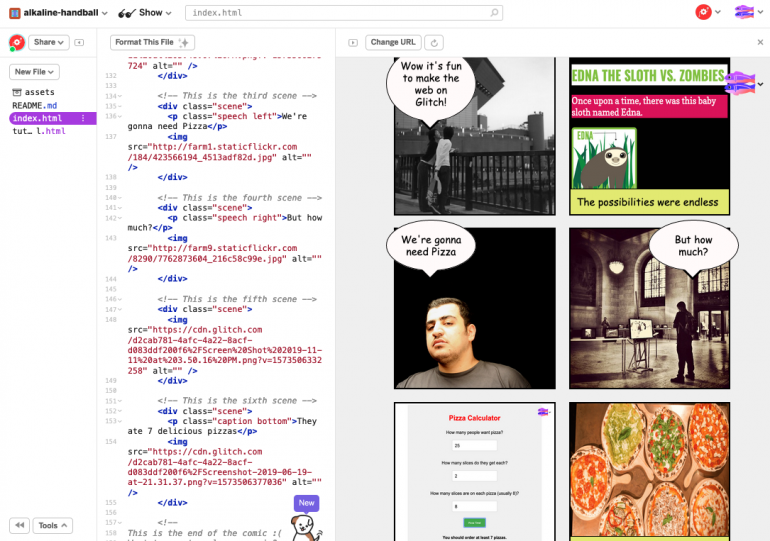Collapse the sidebar with the arrow icon
The image size is (770, 541).
point(79,43)
